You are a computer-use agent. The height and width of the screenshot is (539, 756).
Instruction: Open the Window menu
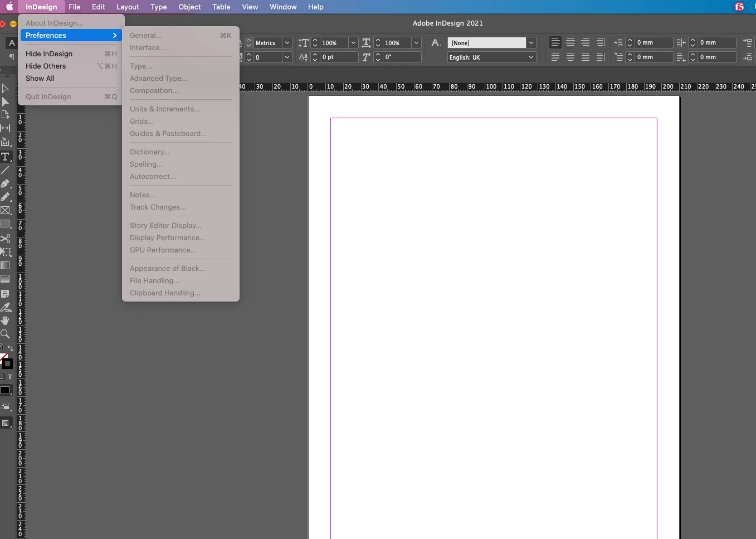[283, 7]
